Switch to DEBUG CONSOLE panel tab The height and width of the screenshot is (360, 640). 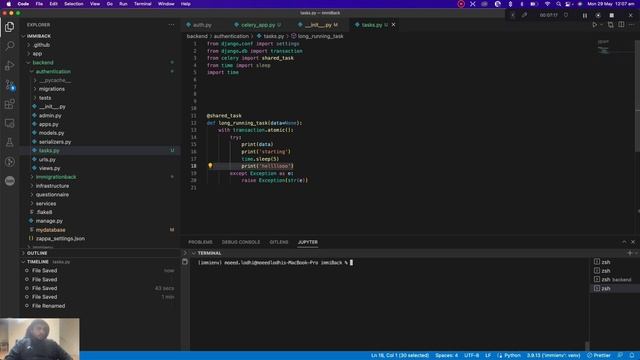coord(241,242)
